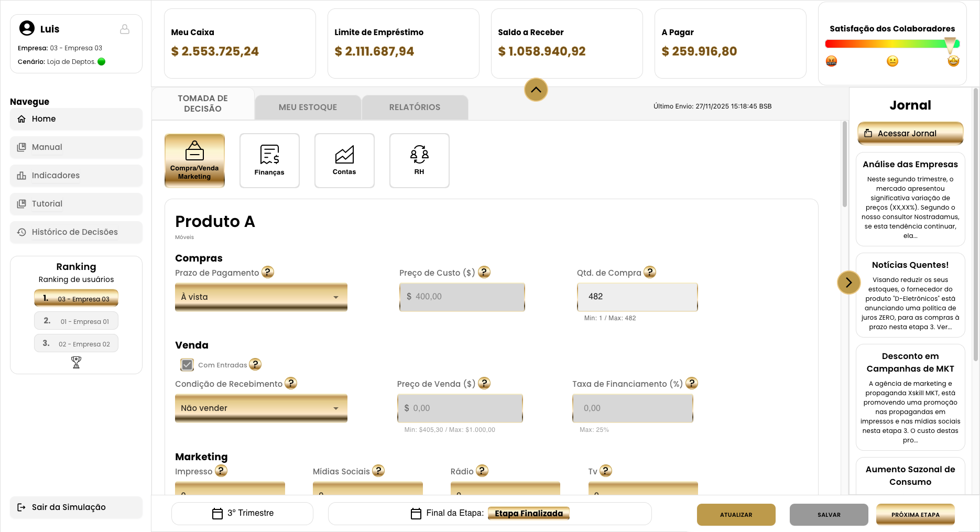This screenshot has height=532, width=980.
Task: Go to Home in navigation
Action: pos(76,119)
